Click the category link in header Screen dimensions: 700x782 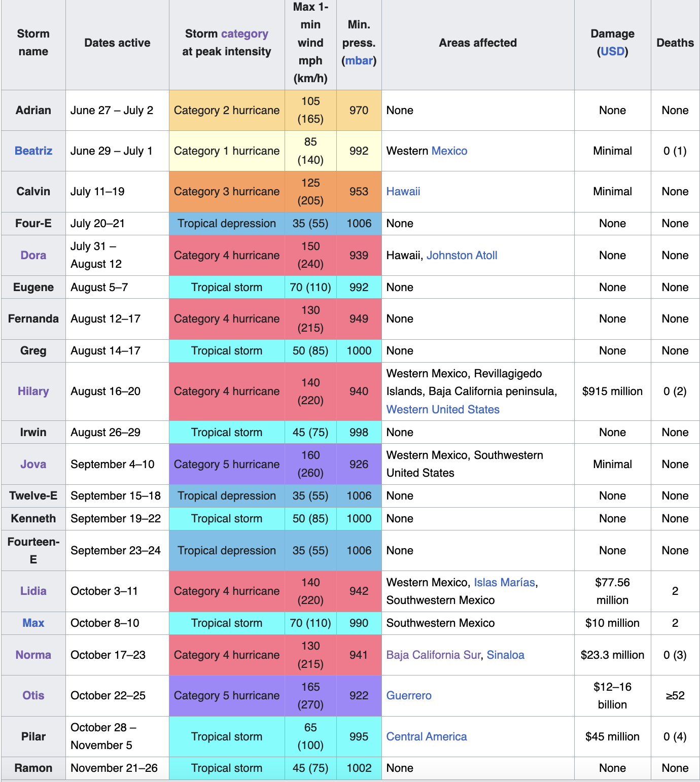pos(244,34)
